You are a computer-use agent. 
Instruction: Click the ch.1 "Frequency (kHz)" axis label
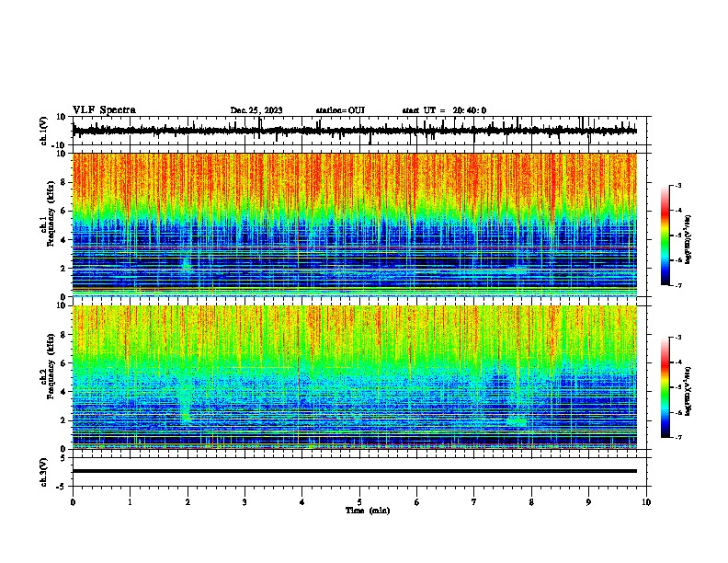click(51, 213)
